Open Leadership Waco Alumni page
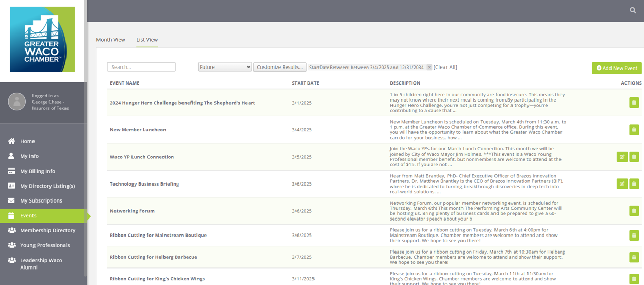Screen dimensions: 644x285 (41, 264)
